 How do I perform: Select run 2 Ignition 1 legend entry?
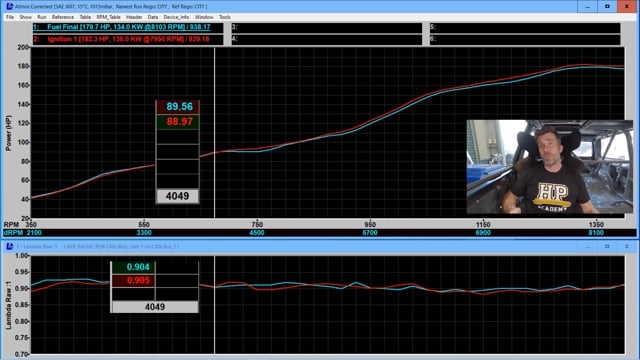pyautogui.click(x=128, y=39)
